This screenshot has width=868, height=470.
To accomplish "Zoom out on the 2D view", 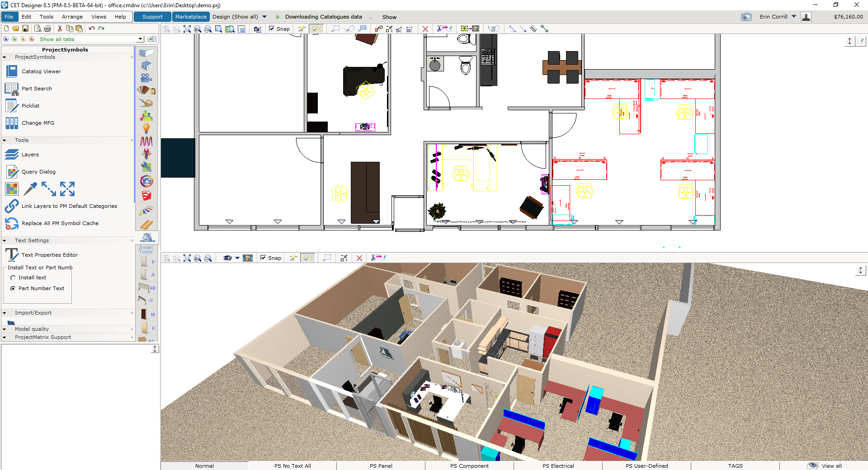I will [208, 29].
